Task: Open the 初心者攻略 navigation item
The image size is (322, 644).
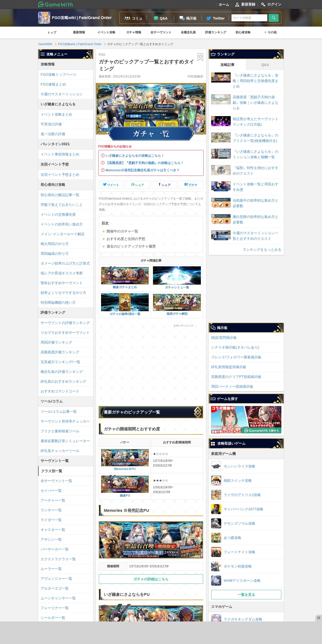Action: tap(243, 33)
